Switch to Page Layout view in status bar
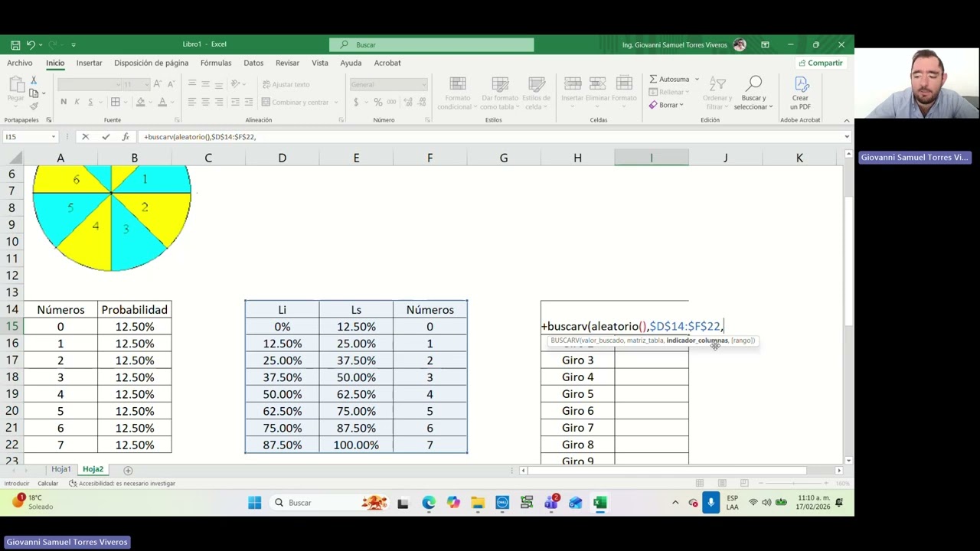Screen dimensions: 980x551 (x=722, y=484)
